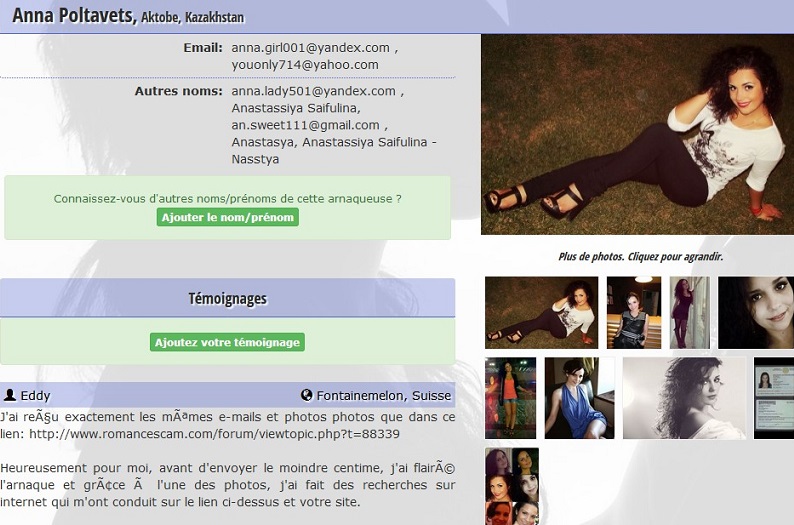Click the 'Autres noms:' label
This screenshot has width=794, height=525.
point(178,91)
